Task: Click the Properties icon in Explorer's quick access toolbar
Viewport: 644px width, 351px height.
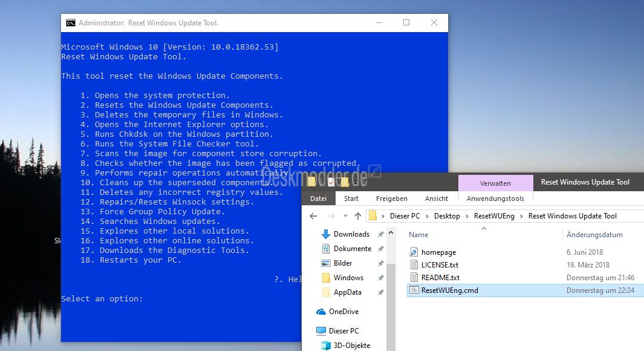Action: point(331,182)
